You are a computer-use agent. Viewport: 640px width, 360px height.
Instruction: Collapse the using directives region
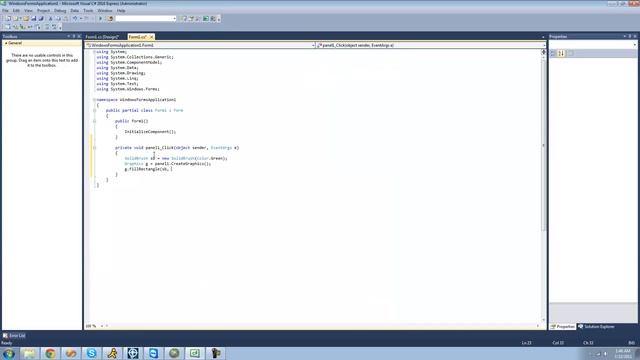(94, 52)
